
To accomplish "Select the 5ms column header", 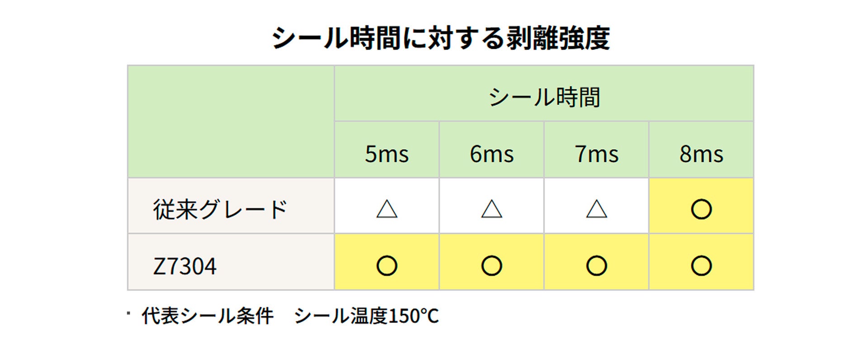I will pos(387,154).
